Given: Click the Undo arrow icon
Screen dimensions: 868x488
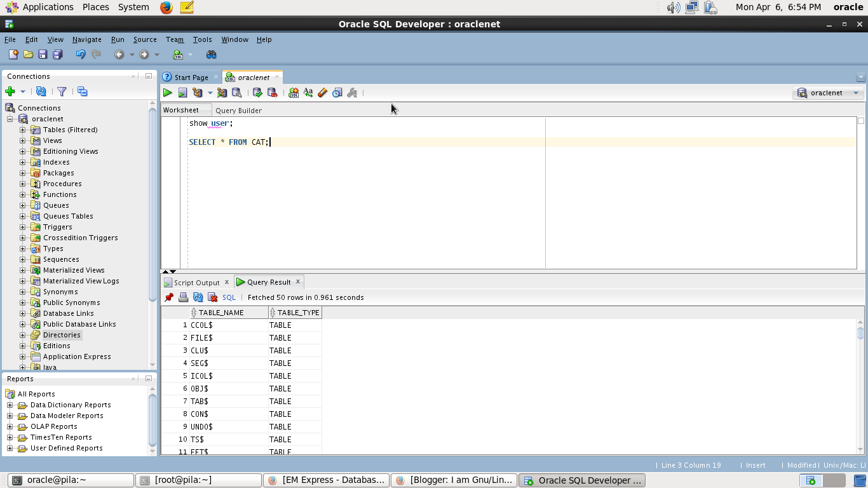Looking at the screenshot, I should [81, 55].
